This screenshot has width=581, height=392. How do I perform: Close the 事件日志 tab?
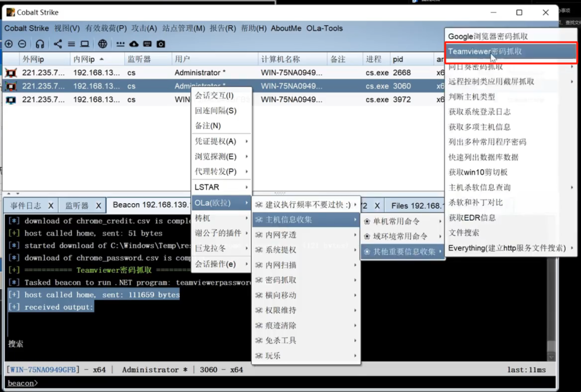pyautogui.click(x=50, y=205)
